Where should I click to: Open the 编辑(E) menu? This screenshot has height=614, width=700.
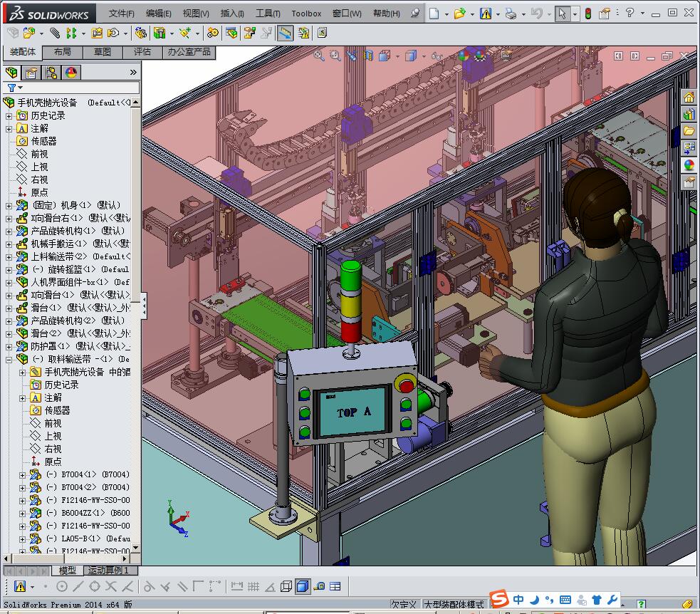159,14
